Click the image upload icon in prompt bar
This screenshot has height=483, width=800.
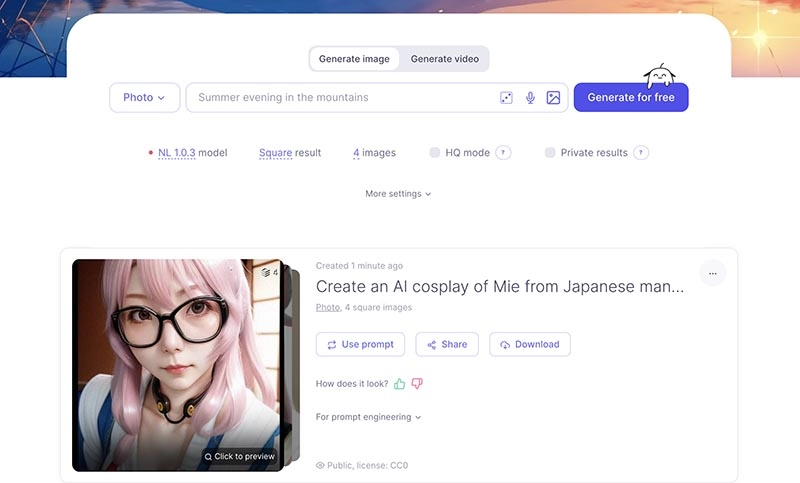(x=553, y=98)
